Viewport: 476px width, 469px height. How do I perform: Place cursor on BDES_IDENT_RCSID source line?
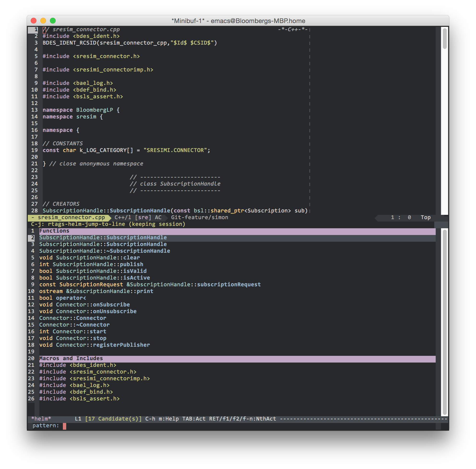pos(130,43)
